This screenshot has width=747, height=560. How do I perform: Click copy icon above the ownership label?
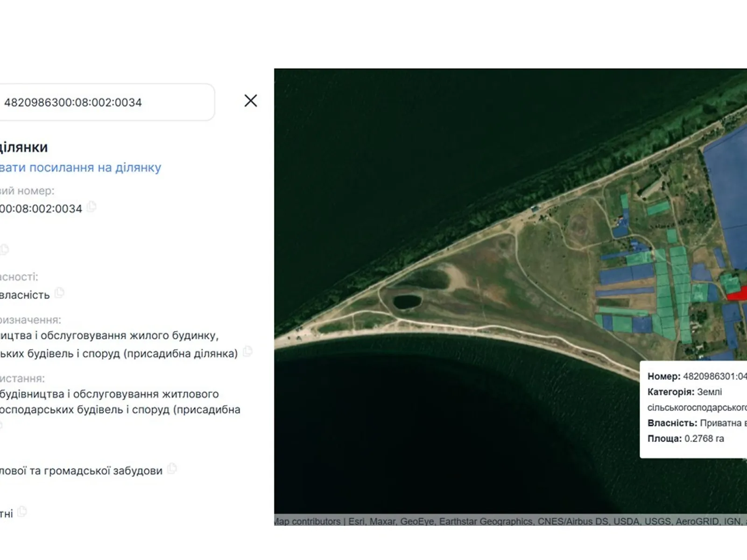coord(4,249)
